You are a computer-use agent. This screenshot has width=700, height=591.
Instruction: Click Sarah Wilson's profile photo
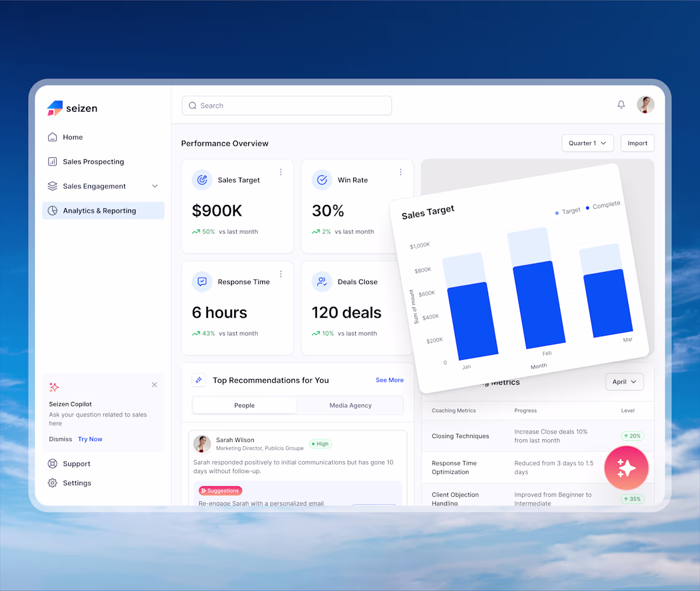[x=202, y=444]
